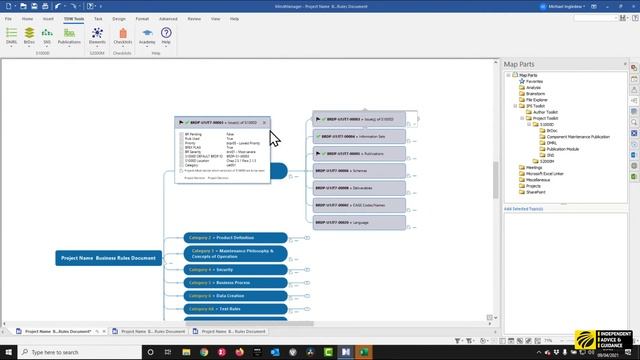The width and height of the screenshot is (640, 360).
Task: Open the Checklists ribbon tool
Action: (122, 36)
